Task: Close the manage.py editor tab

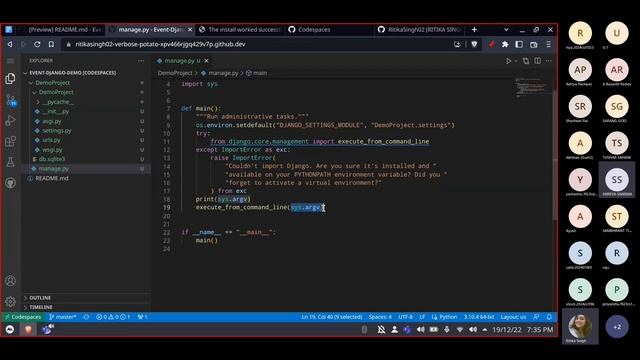Action: pyautogui.click(x=207, y=61)
